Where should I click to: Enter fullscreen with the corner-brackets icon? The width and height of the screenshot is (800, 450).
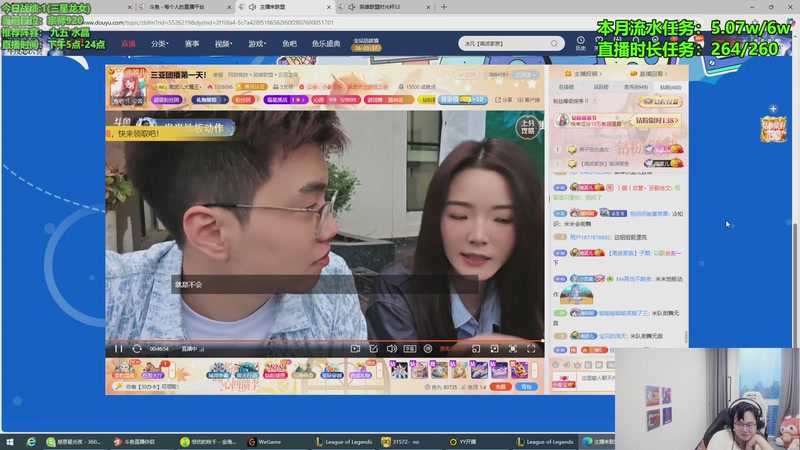(x=531, y=348)
